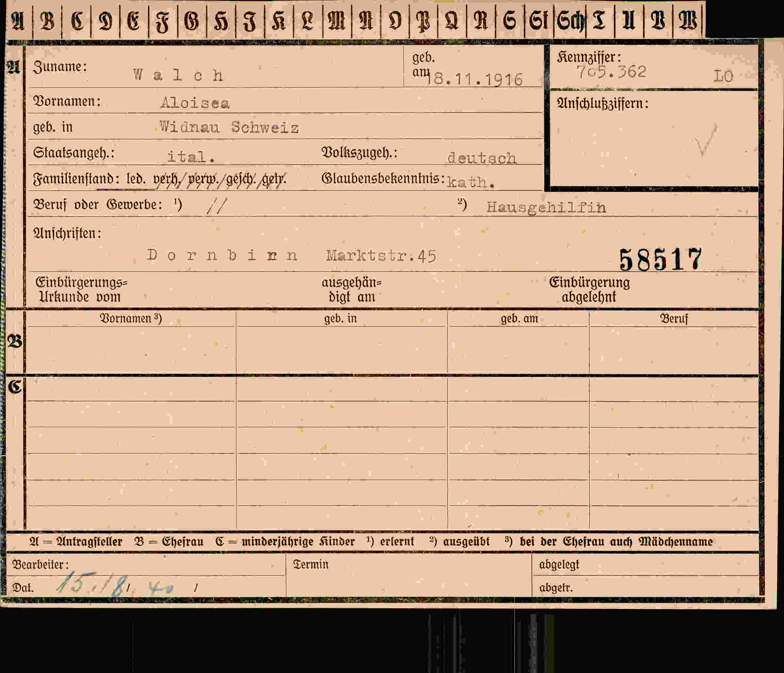Click the typed first name 'Aloisea'
The width and height of the screenshot is (784, 673).
coord(195,103)
